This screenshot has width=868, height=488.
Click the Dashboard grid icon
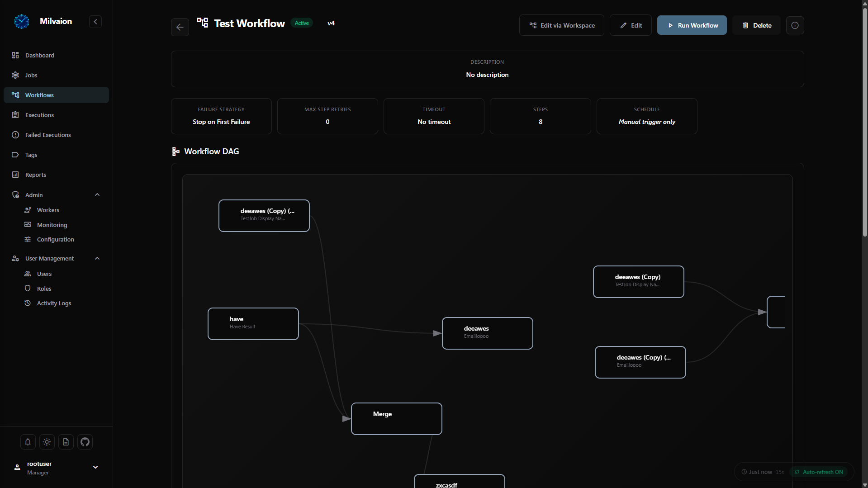tap(15, 55)
